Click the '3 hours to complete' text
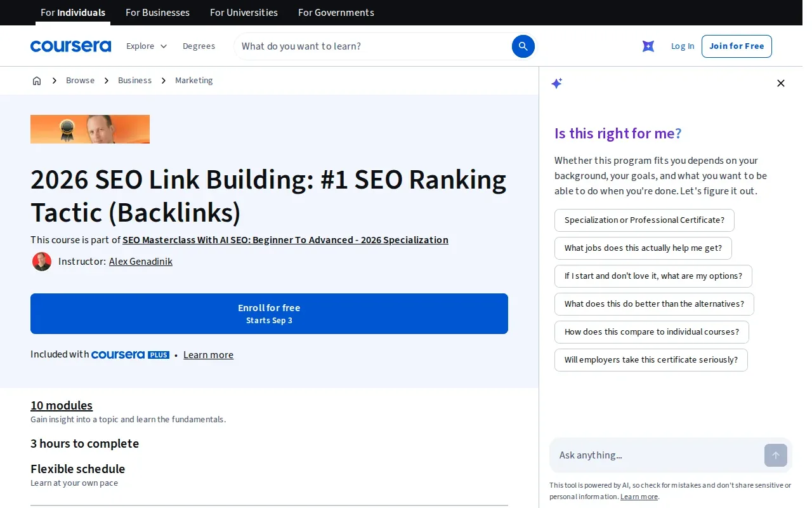Screen dimensions: 812x508 [x=84, y=443]
